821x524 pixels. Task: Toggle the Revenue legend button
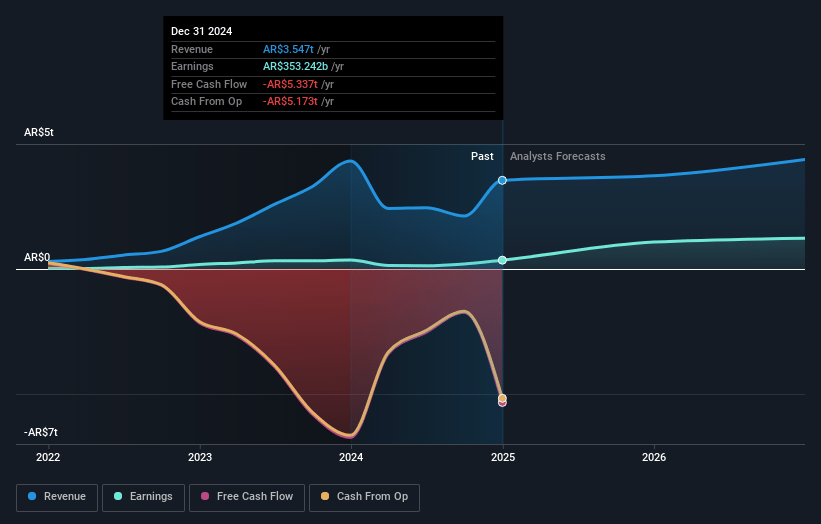point(57,497)
